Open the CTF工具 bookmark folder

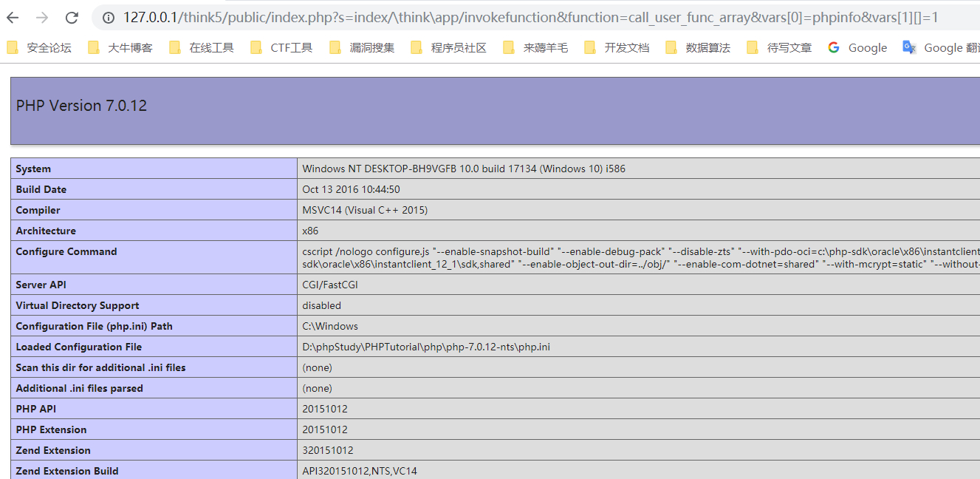(x=281, y=48)
